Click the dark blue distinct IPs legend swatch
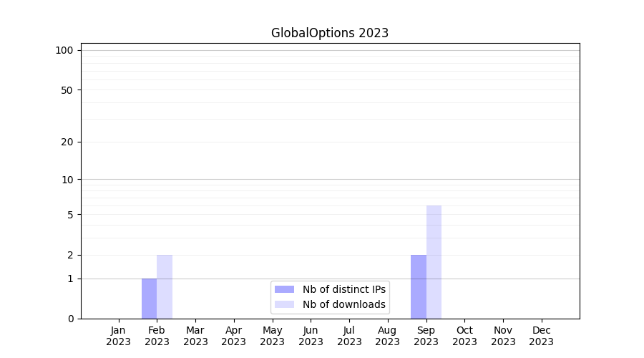Screen dimensions: 644x358 click(284, 289)
